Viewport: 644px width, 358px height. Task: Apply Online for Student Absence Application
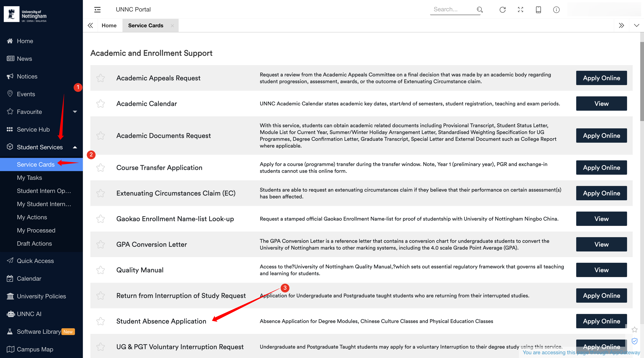[601, 321]
